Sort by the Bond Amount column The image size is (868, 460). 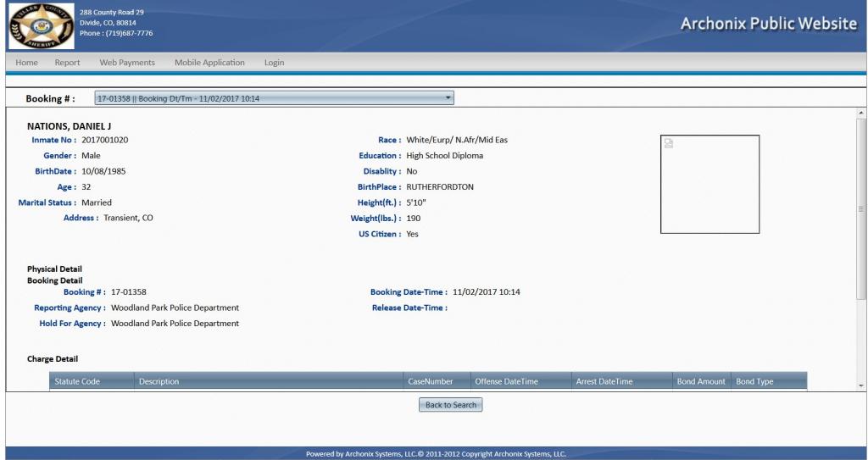(701, 382)
